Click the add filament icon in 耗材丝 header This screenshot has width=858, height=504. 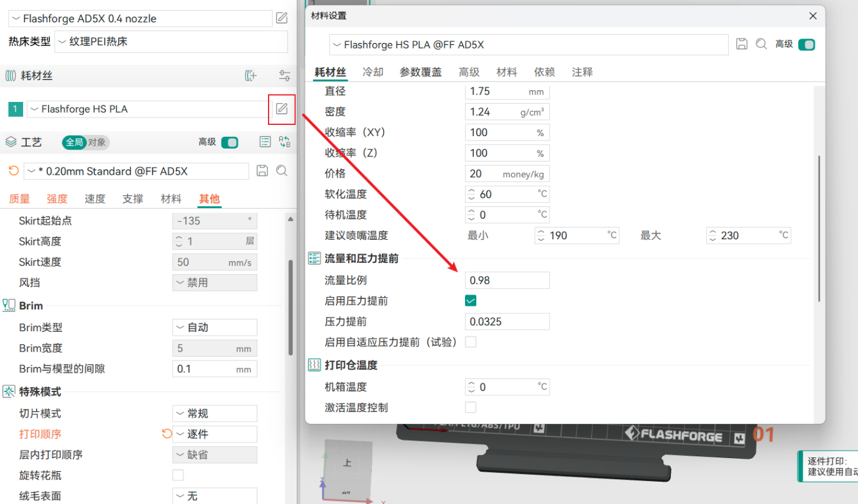[250, 76]
